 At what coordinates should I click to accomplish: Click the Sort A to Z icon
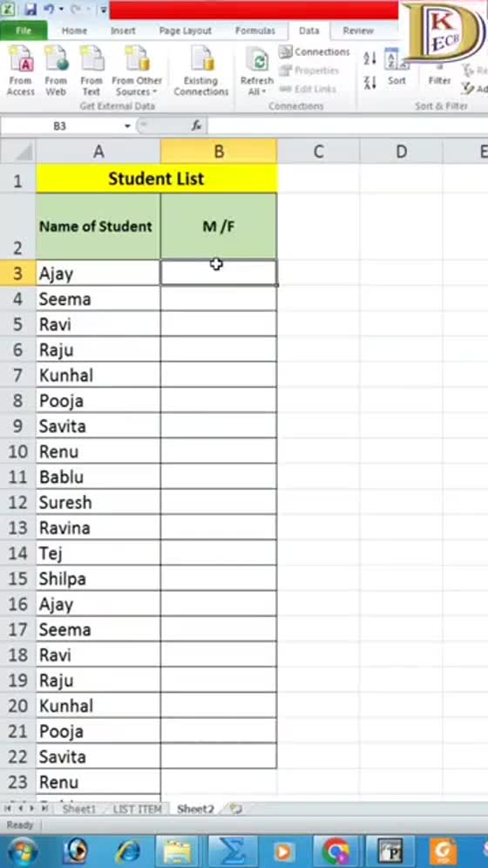(369, 58)
